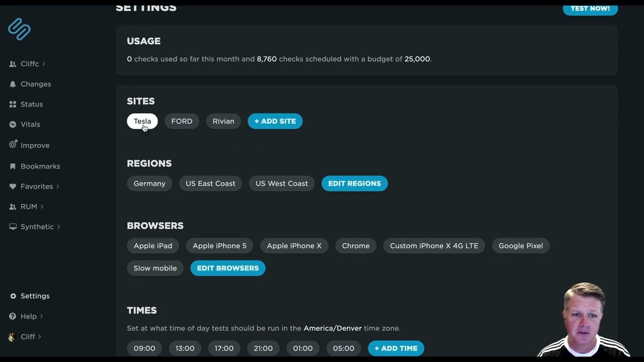644x362 pixels.
Task: Click the Improve target icon
Action: point(13,144)
